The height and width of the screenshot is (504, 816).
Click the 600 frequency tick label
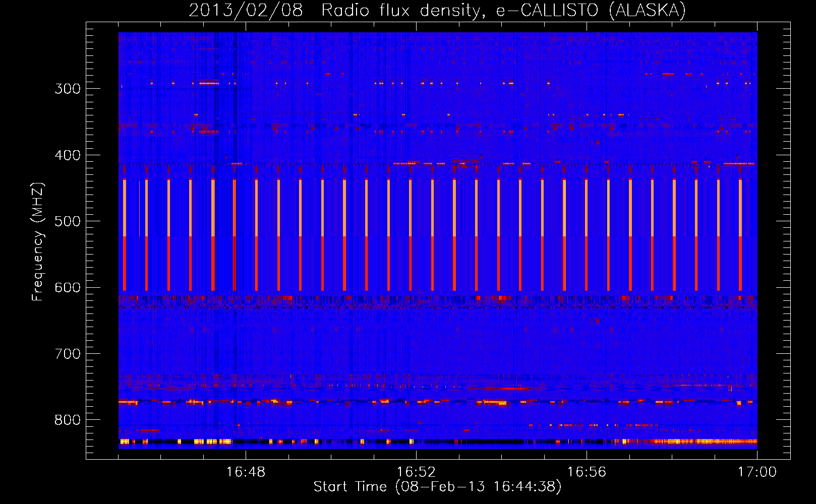click(68, 287)
